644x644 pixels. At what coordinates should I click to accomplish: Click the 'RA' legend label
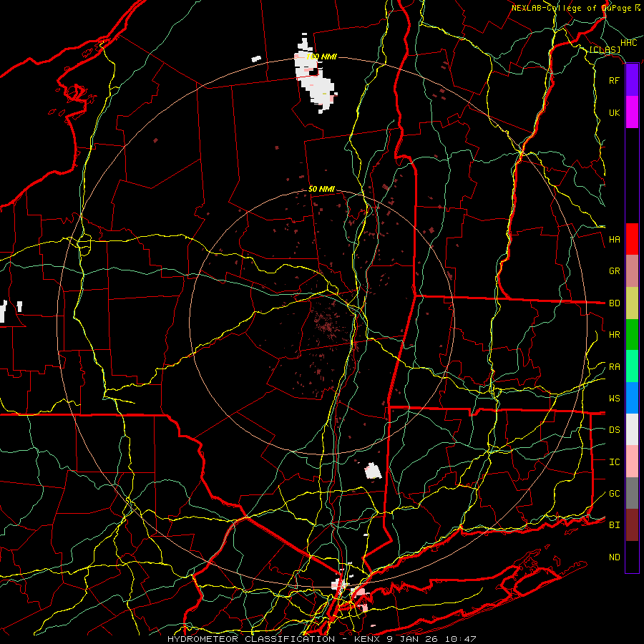[614, 367]
